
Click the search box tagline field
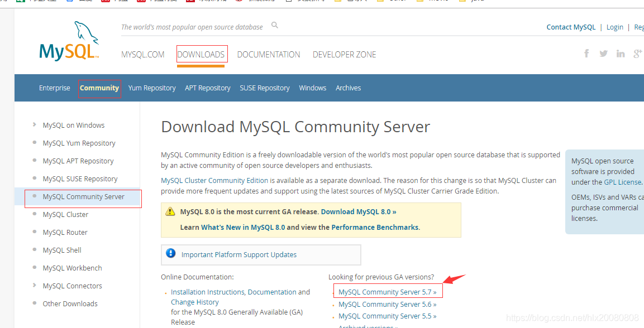(192, 27)
